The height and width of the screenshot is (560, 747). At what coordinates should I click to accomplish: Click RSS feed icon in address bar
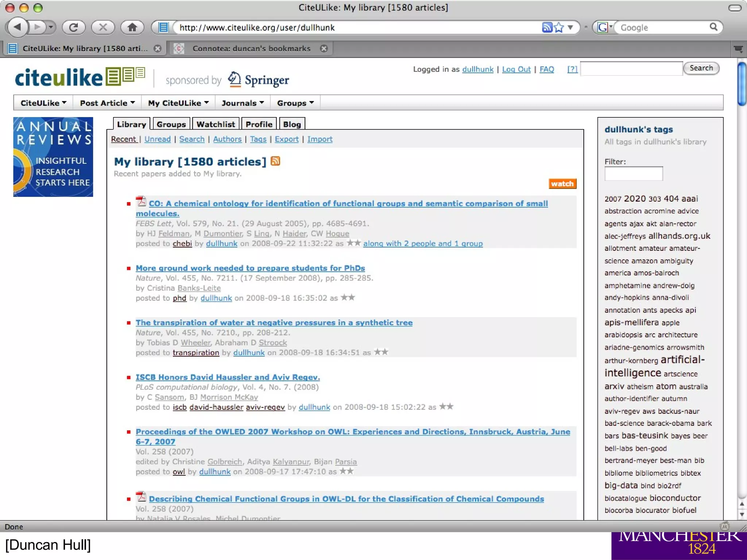point(546,27)
